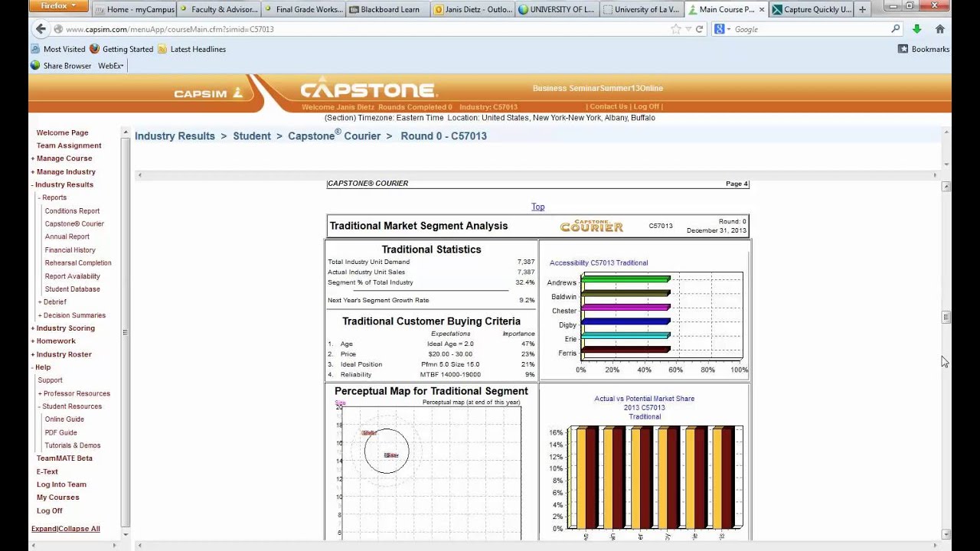The width and height of the screenshot is (980, 551).
Task: Open Tutorials & Demos link
Action: point(72,445)
